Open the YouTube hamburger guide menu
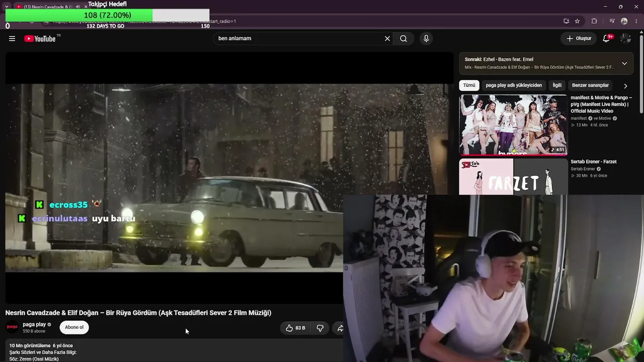Screen dimensions: 644x362 pyautogui.click(x=12, y=39)
